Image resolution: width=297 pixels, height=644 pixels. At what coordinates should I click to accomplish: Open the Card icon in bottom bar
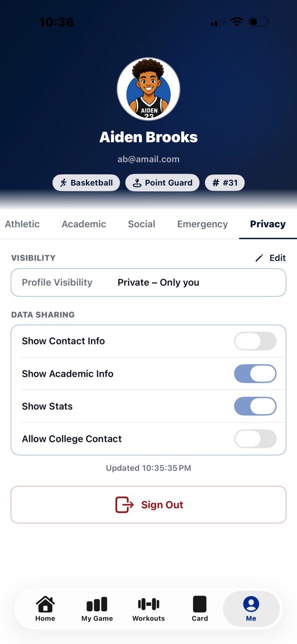click(x=199, y=604)
